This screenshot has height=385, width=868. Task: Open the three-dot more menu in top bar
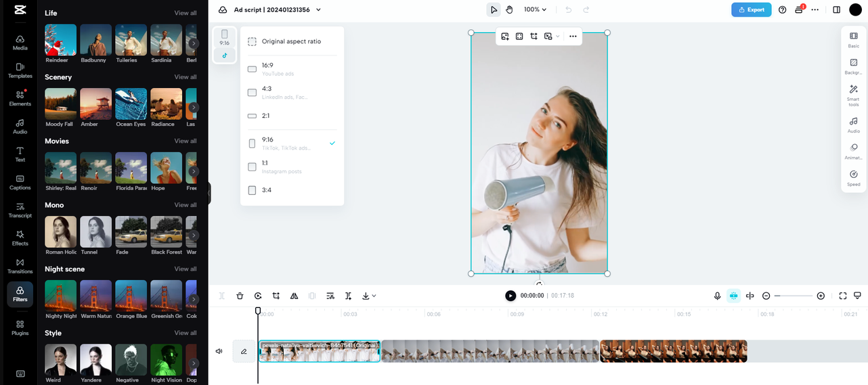pyautogui.click(x=815, y=9)
